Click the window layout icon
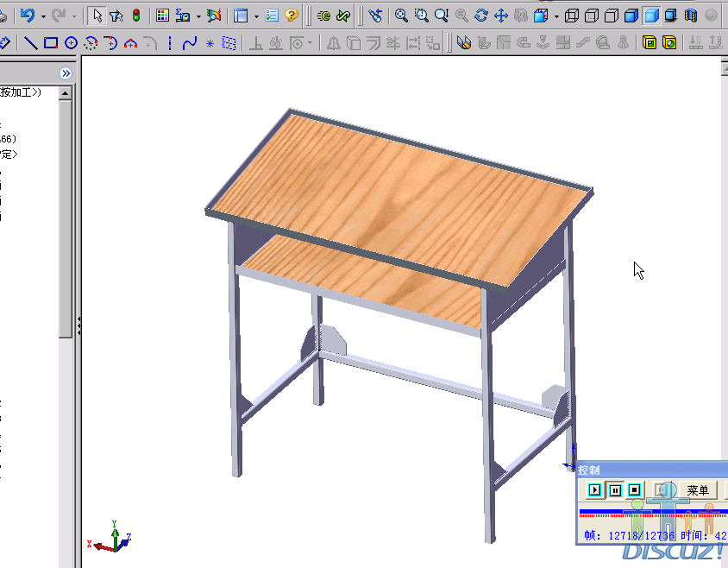This screenshot has height=568, width=728. (x=241, y=16)
